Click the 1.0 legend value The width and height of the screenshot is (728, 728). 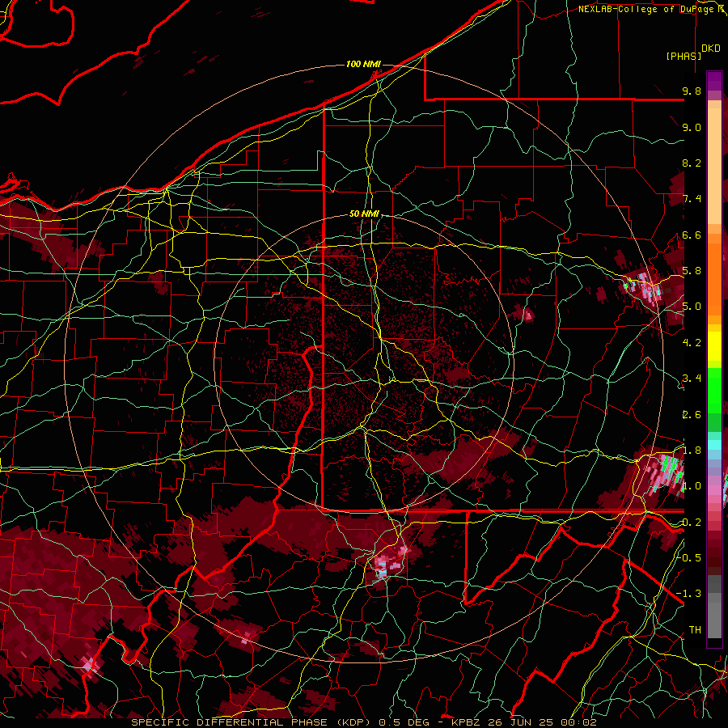(692, 486)
